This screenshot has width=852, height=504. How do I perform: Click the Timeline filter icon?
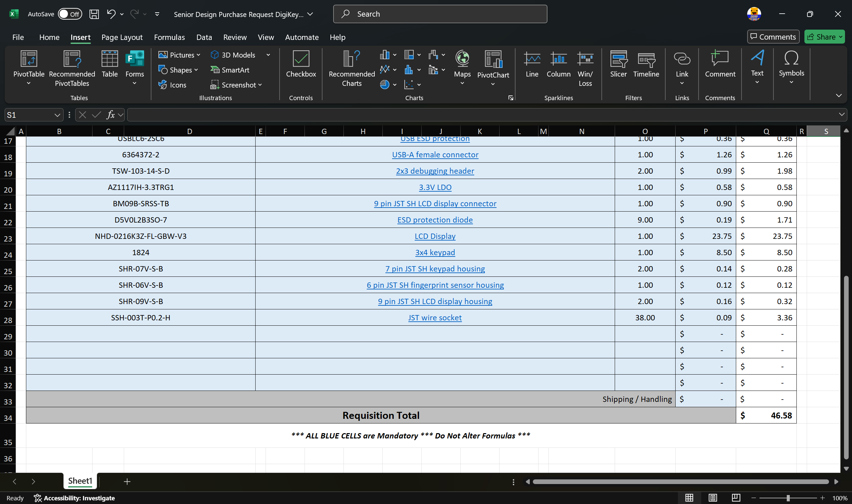[x=646, y=60]
